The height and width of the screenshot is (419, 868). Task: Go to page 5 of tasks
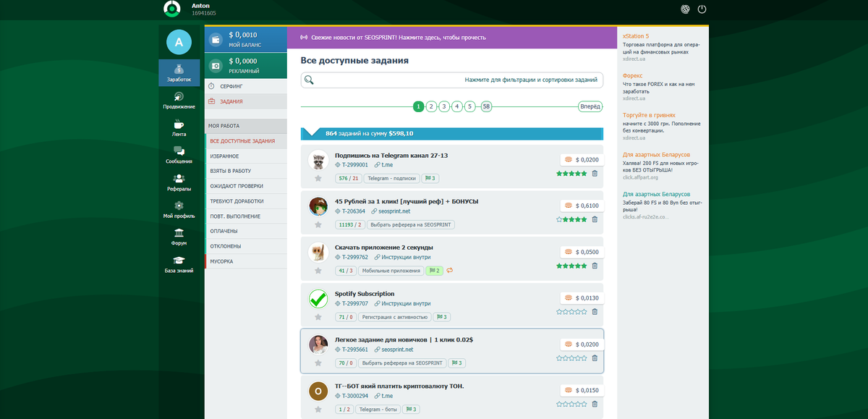470,106
